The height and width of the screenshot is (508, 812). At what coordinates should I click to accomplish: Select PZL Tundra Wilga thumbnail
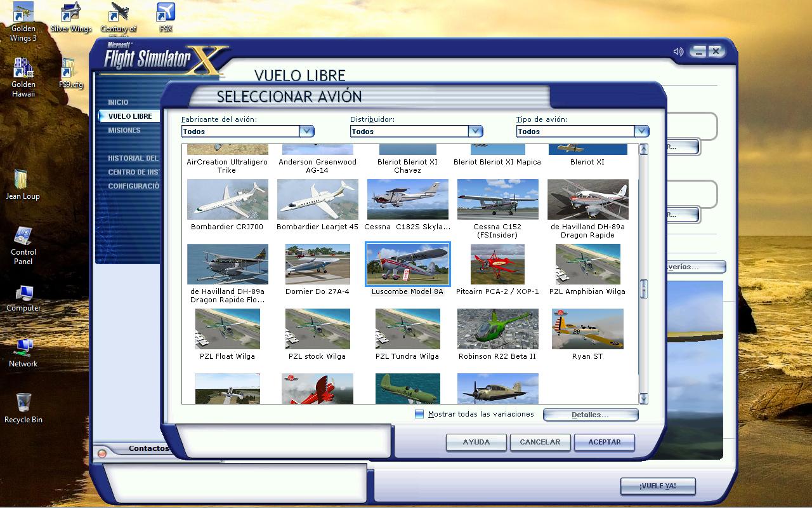[407, 329]
